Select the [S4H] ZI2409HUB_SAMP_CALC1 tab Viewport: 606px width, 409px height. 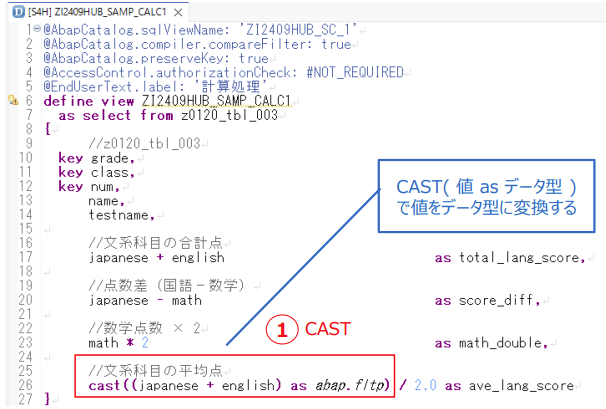(97, 12)
